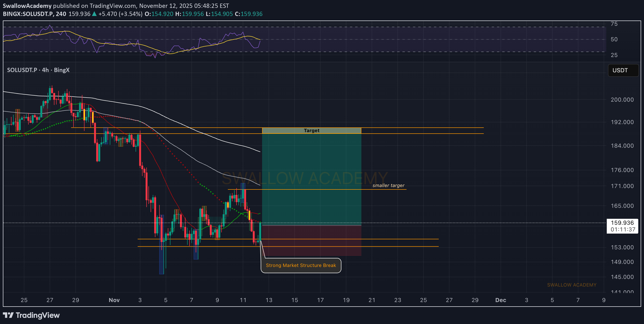Click the 'smaller targer' text label
The width and height of the screenshot is (644, 324).
[388, 185]
